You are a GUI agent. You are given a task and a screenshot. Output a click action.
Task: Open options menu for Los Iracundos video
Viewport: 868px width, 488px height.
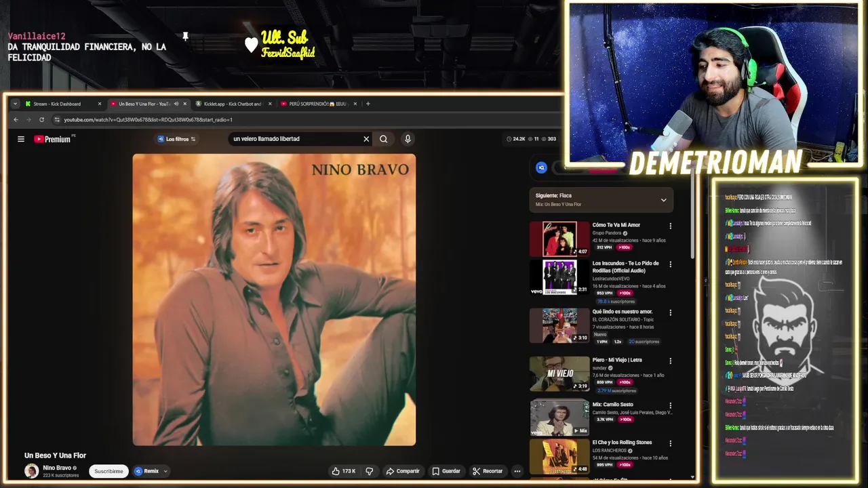(671, 264)
